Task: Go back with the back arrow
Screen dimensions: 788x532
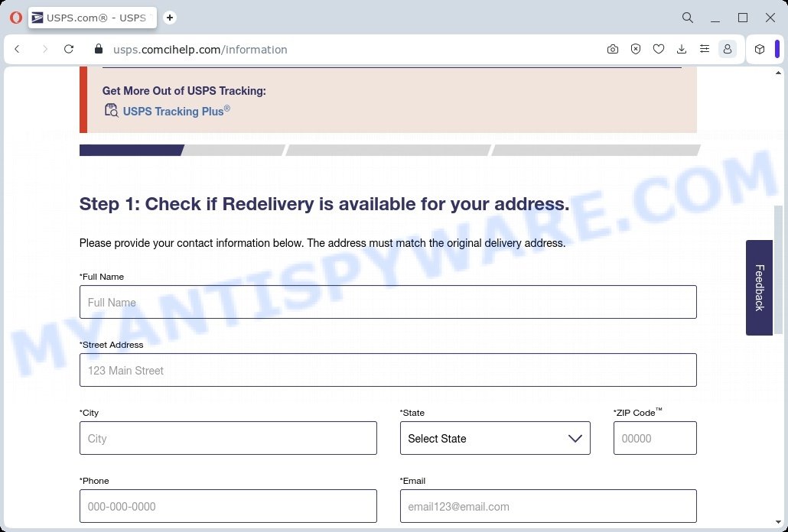Action: [x=17, y=49]
